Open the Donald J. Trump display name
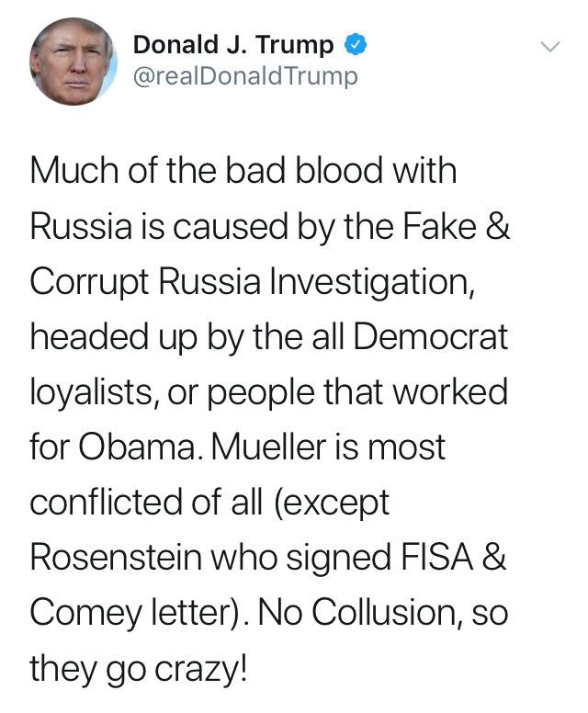This screenshot has height=713, width=588. [x=233, y=45]
